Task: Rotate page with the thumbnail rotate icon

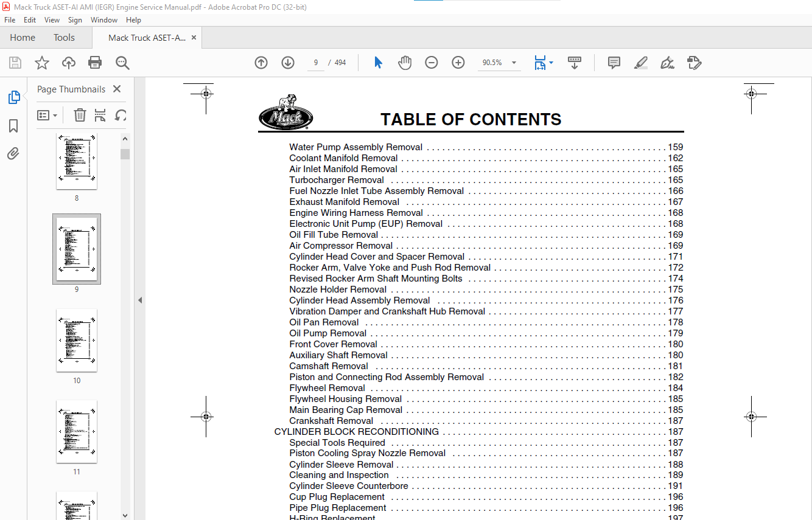Action: click(x=121, y=115)
